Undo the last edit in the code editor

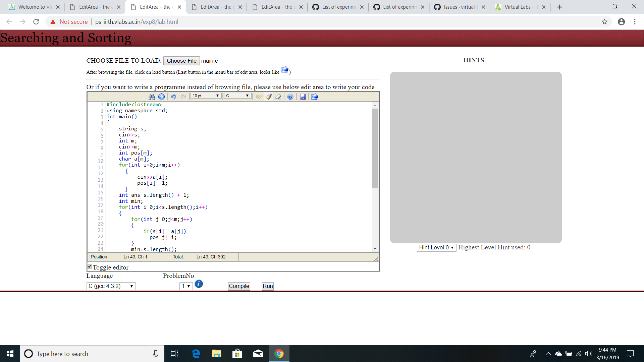point(173,97)
